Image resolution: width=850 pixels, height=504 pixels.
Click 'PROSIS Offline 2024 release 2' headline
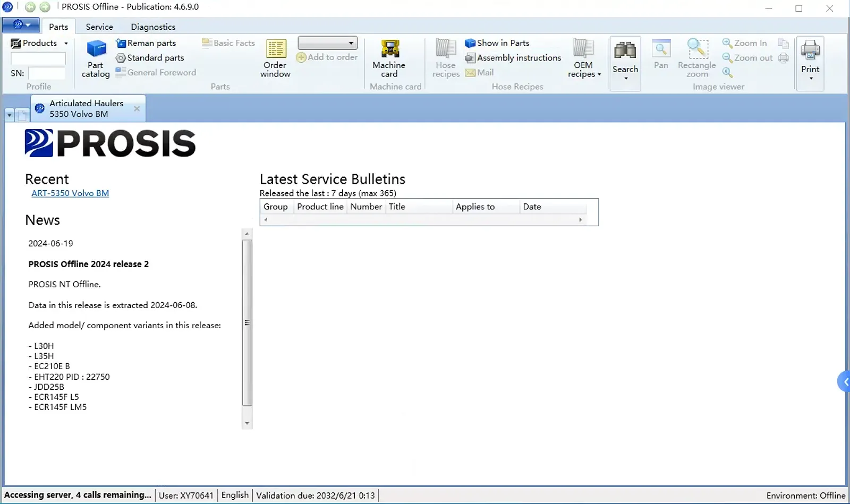click(89, 264)
